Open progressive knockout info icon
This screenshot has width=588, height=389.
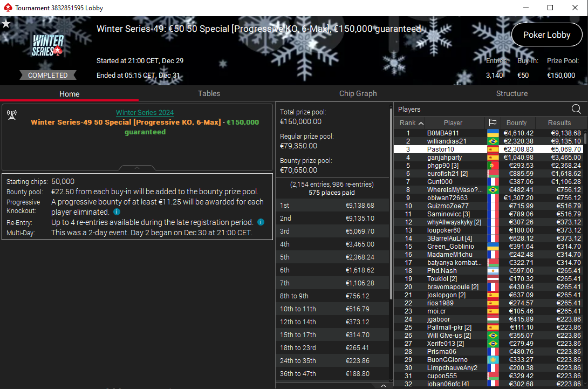point(117,212)
